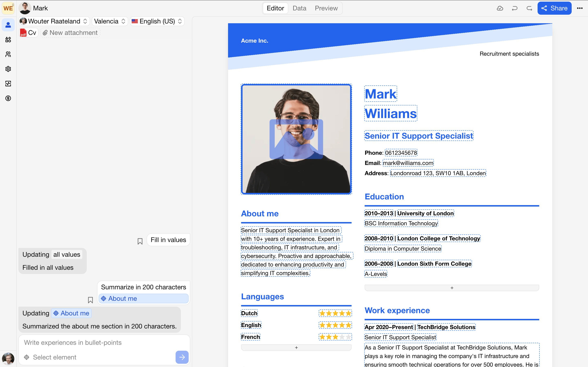This screenshot has height=367, width=588.
Task: Open Settings via the gear icon
Action: pos(8,69)
